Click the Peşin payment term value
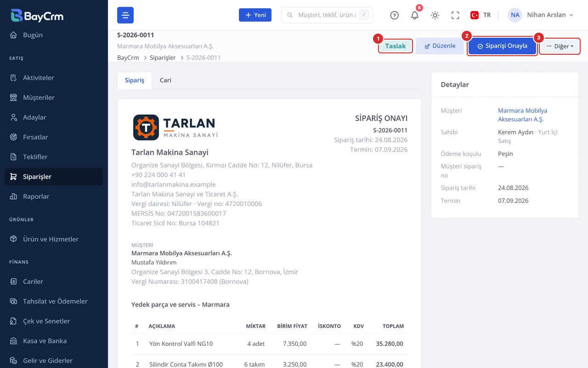Viewport: 588px width, 368px height. pos(505,154)
